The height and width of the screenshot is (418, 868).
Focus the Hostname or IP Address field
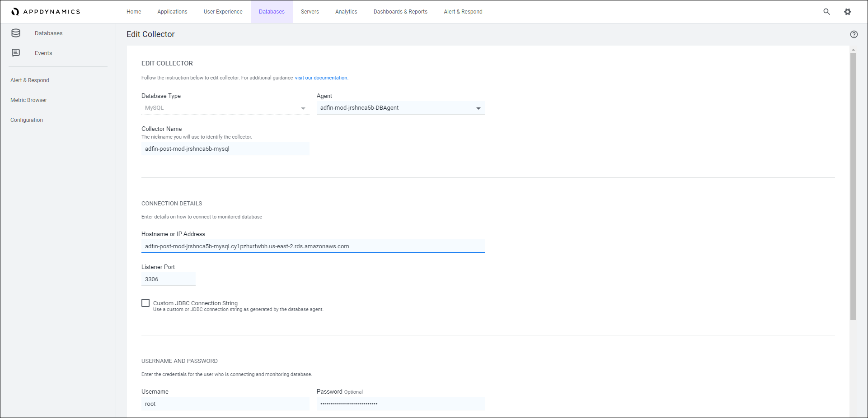pos(313,246)
